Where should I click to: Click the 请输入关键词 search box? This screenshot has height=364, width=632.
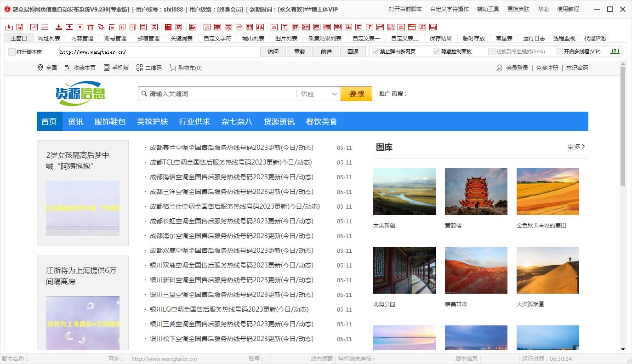click(x=217, y=94)
